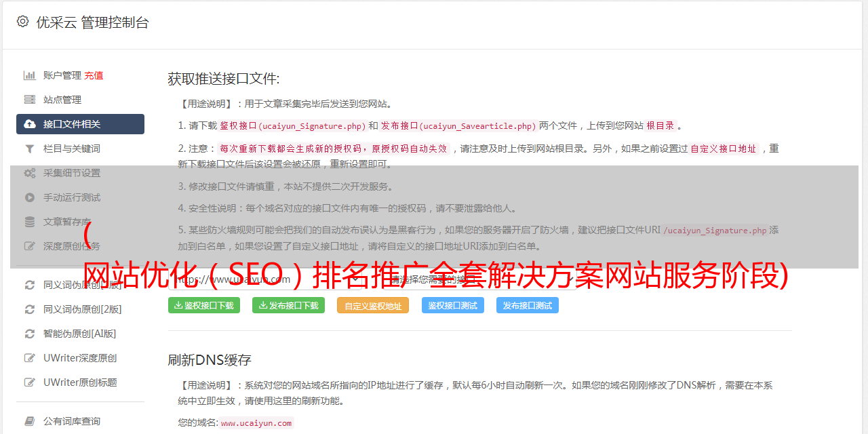The image size is (868, 434).
Task: Click the server icon for 站点管理
Action: 30,100
